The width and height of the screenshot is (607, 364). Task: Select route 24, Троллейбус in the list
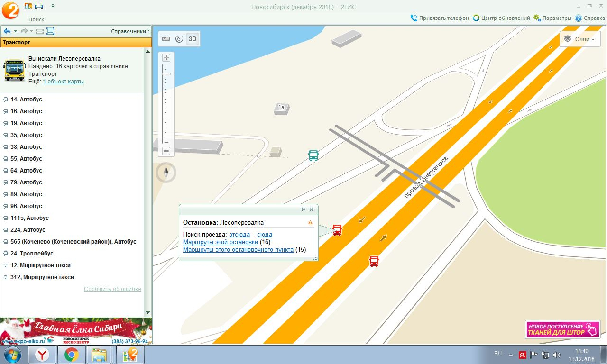pyautogui.click(x=32, y=254)
